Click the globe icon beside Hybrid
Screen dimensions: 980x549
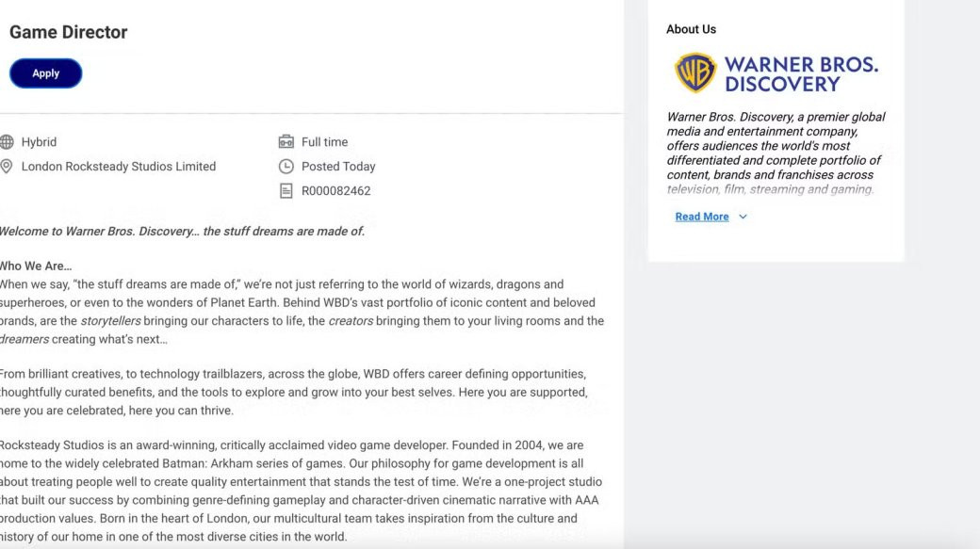click(x=7, y=142)
